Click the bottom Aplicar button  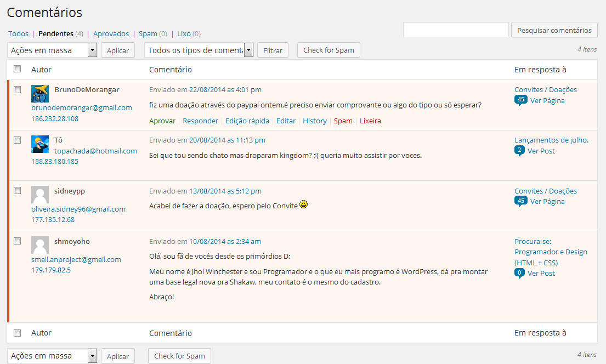pos(118,356)
